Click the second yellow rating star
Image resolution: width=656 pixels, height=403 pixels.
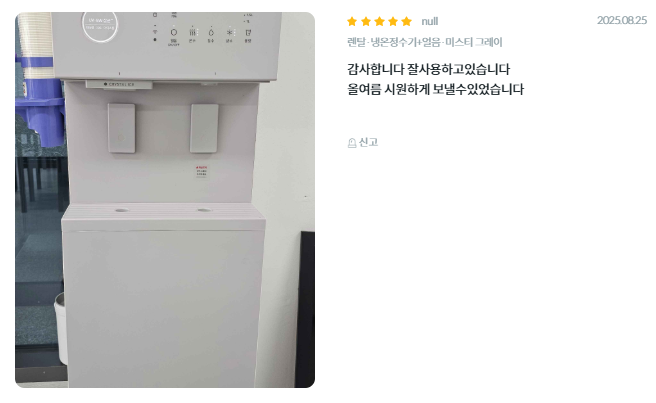[x=366, y=21]
